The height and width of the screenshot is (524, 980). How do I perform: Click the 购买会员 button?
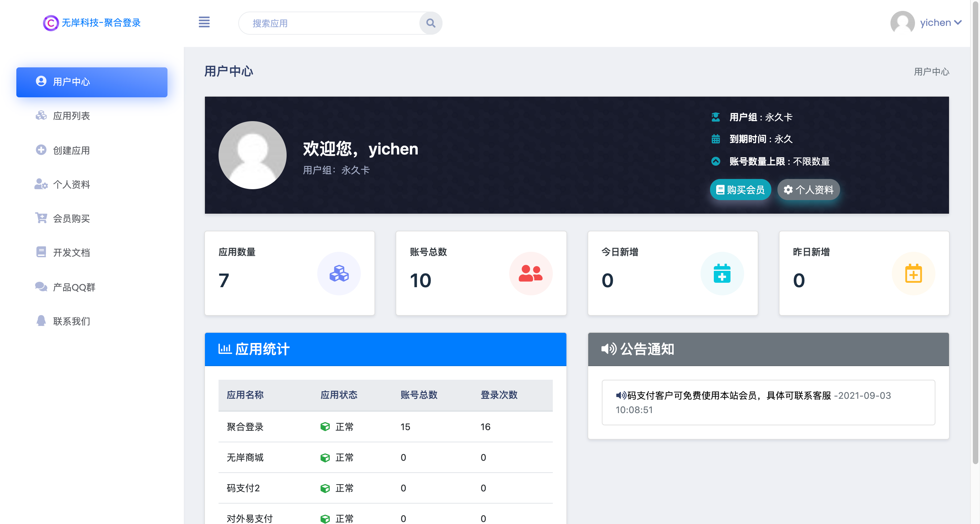[x=740, y=190]
